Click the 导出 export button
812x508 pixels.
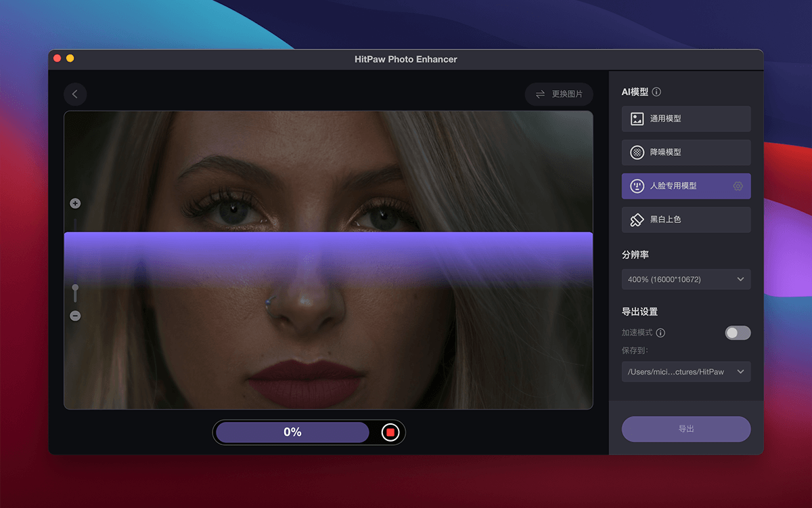[686, 429]
